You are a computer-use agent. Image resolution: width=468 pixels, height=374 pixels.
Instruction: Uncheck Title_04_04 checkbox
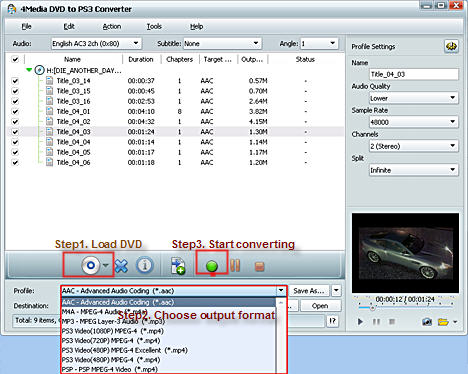coord(15,142)
